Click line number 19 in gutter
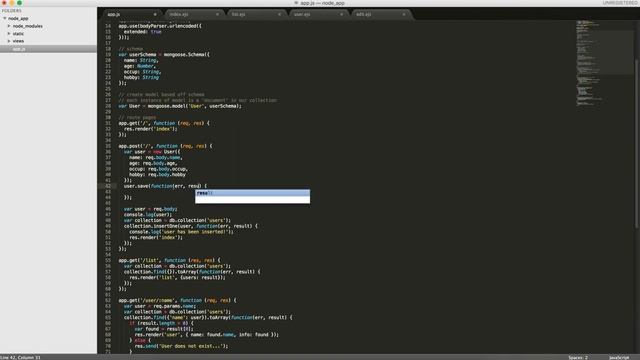Image resolution: width=640 pixels, height=360 pixels. pos(108,54)
